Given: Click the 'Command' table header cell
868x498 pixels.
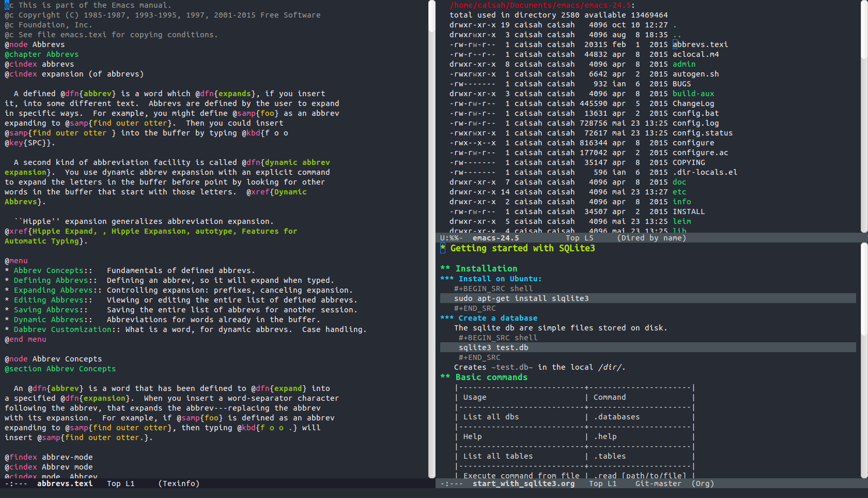Looking at the screenshot, I should click(x=610, y=397).
